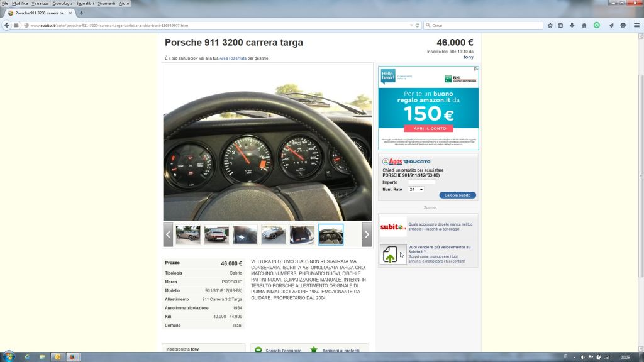The height and width of the screenshot is (362, 644).
Task: Click the IT language indicator in tray
Action: (565, 356)
